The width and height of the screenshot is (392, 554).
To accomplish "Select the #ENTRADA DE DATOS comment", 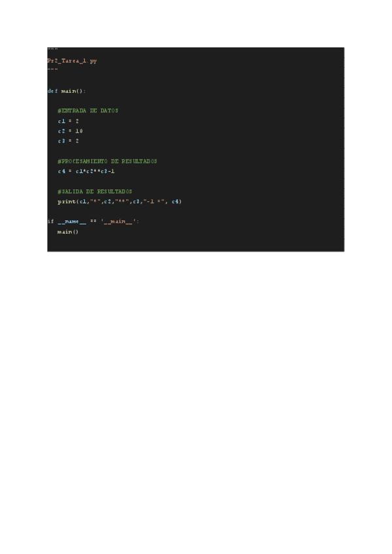I will [88, 110].
